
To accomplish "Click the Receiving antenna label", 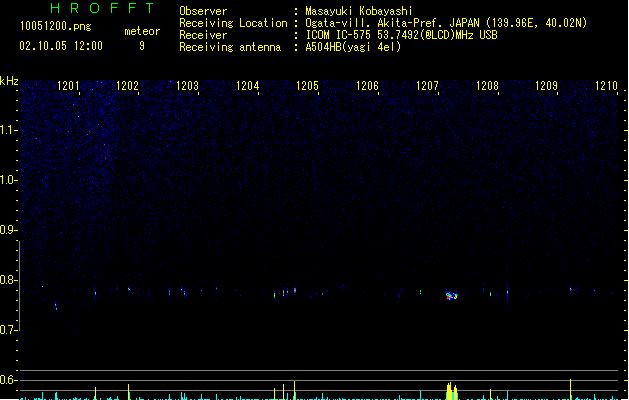I will [230, 47].
